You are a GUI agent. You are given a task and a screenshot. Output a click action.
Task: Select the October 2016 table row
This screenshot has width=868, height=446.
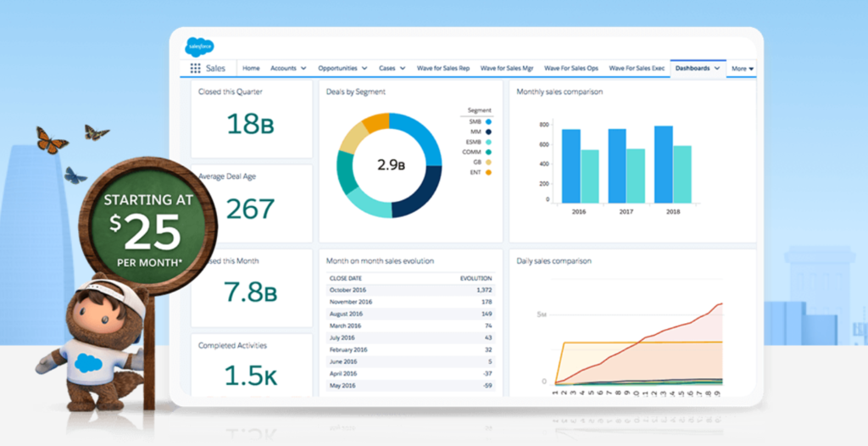[410, 290]
